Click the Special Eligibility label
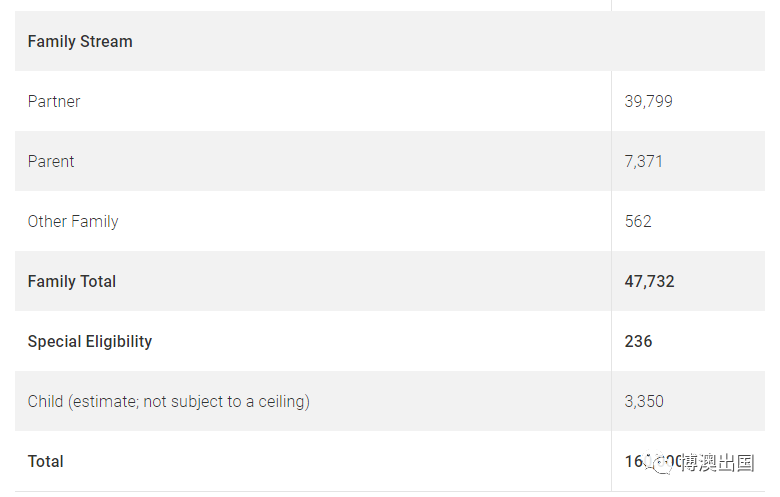780x497 pixels. coord(90,341)
